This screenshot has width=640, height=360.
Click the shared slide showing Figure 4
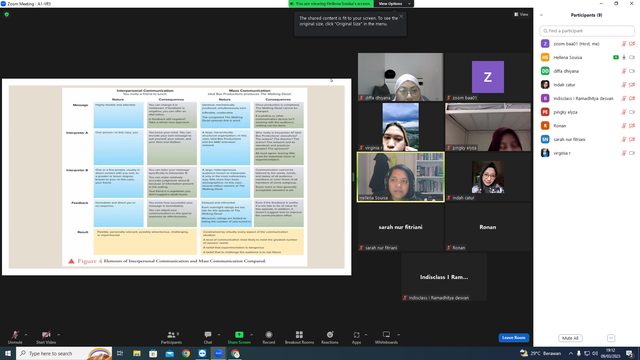[177, 177]
